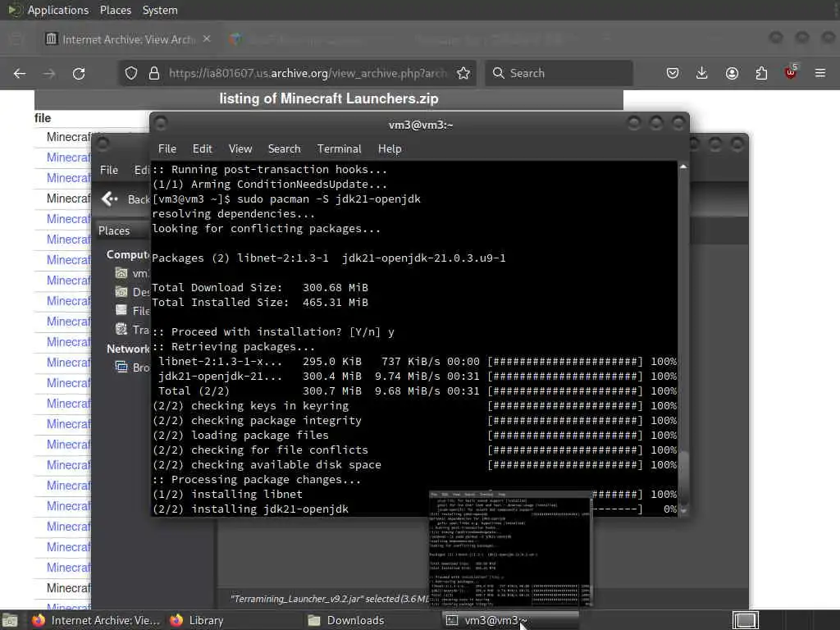Open the Applications menu in top panel

(58, 10)
